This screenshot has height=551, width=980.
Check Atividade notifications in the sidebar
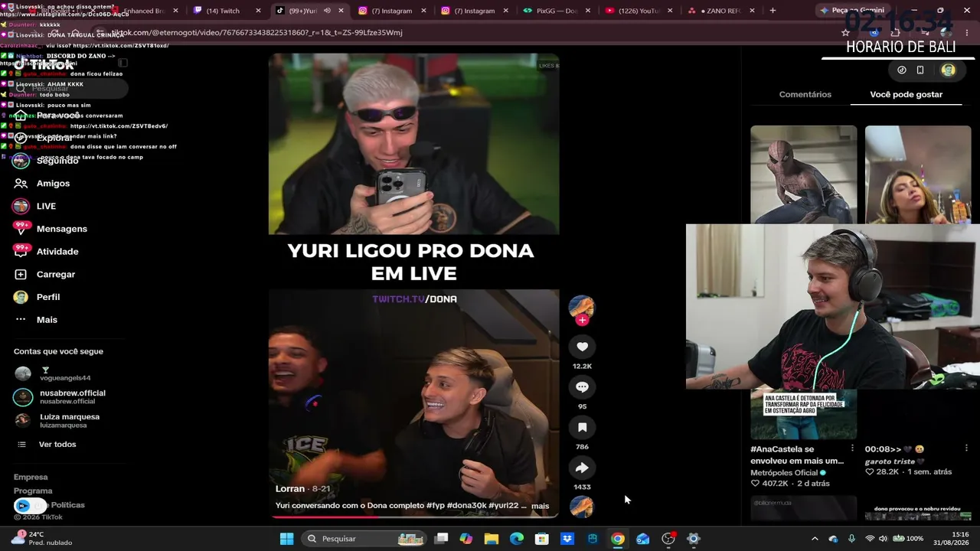tap(47, 252)
